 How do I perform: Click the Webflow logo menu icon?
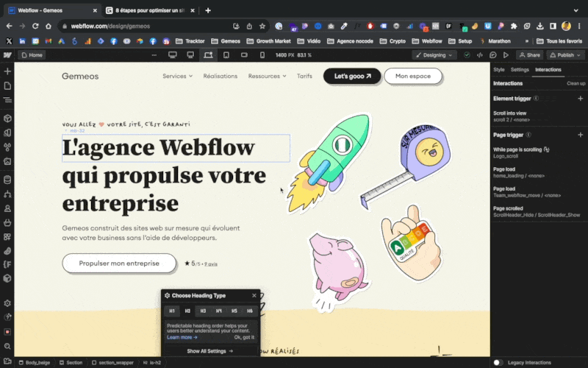[7, 54]
